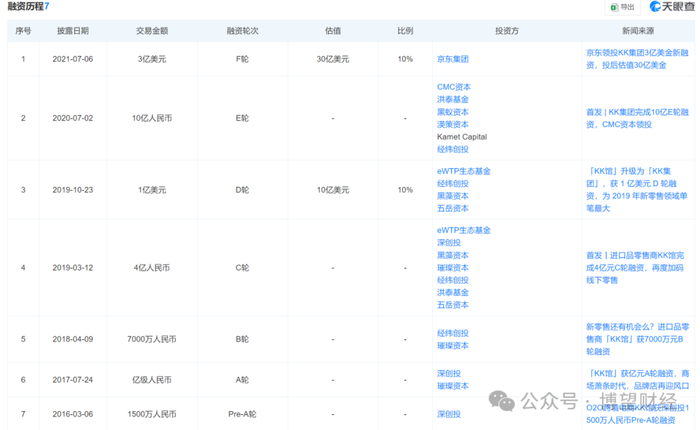The height and width of the screenshot is (430, 700).
Task: Open news about KK馆获亿元A轮融资
Action: coord(637,380)
